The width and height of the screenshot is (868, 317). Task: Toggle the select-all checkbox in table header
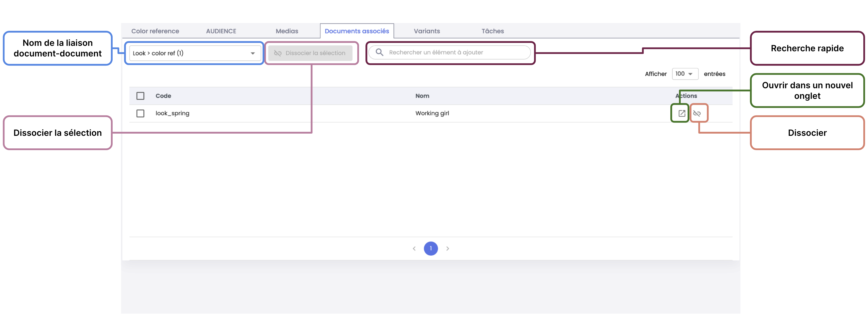(140, 96)
